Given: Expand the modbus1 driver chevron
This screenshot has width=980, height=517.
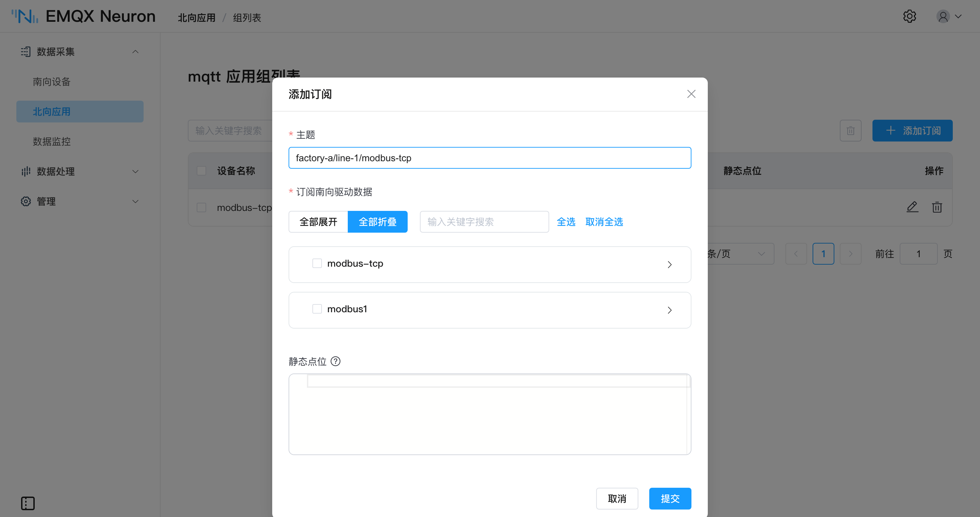Looking at the screenshot, I should coord(670,310).
